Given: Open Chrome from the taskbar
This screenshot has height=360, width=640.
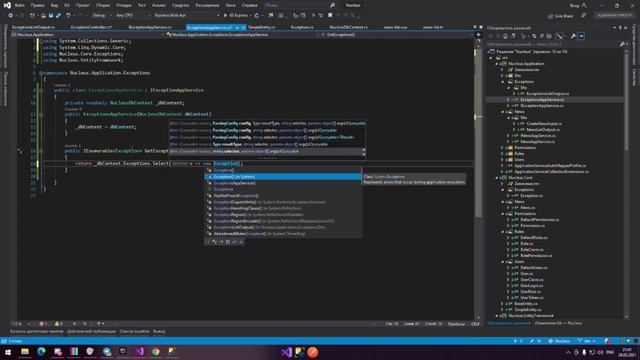Looking at the screenshot, I should point(156,351).
